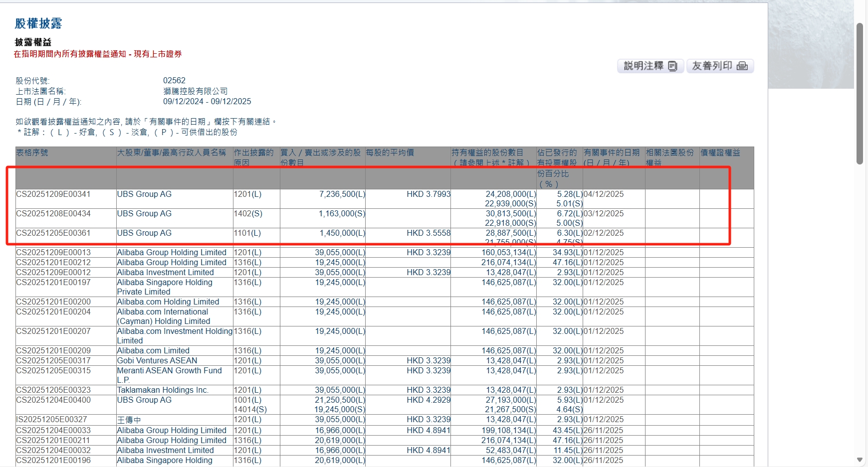Select form number CS20251201E00209
868x467 pixels.
coord(53,350)
